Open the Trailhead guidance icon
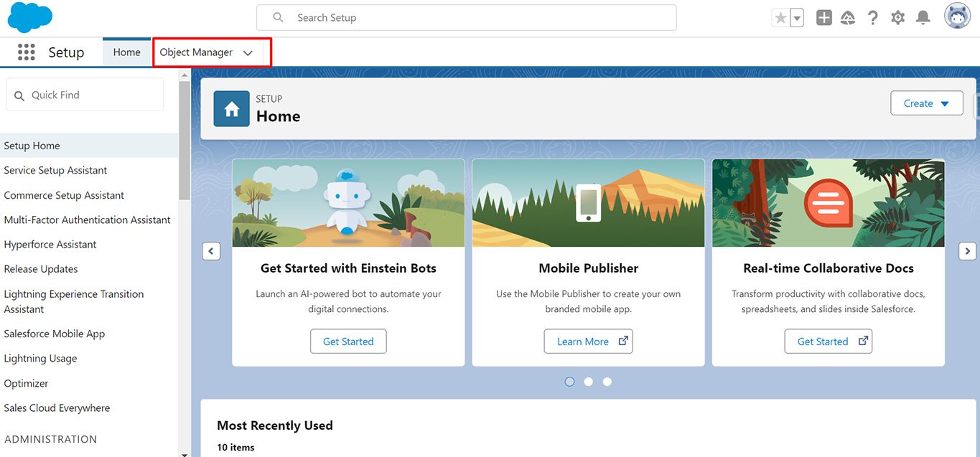This screenshot has width=980, height=457. point(848,18)
